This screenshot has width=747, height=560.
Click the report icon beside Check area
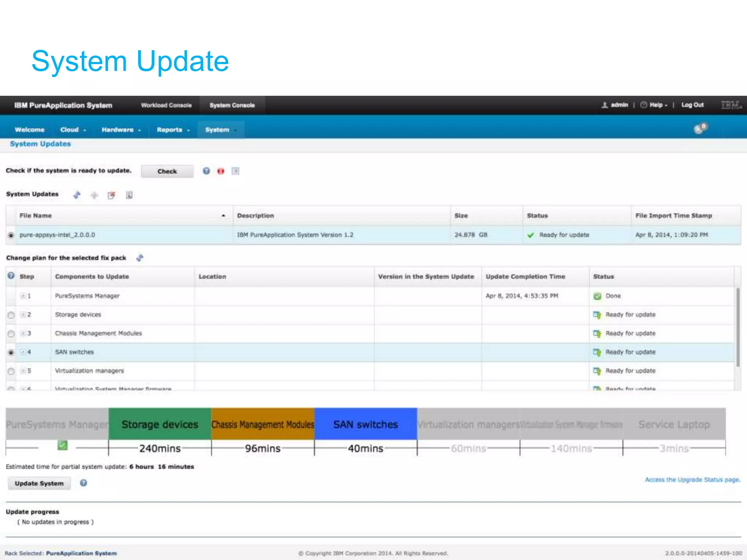click(x=235, y=171)
